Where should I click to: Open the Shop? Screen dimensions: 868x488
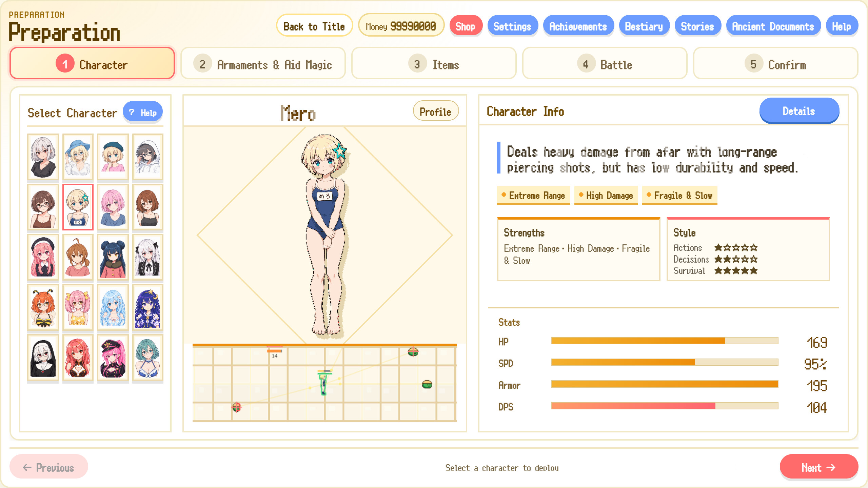(466, 26)
